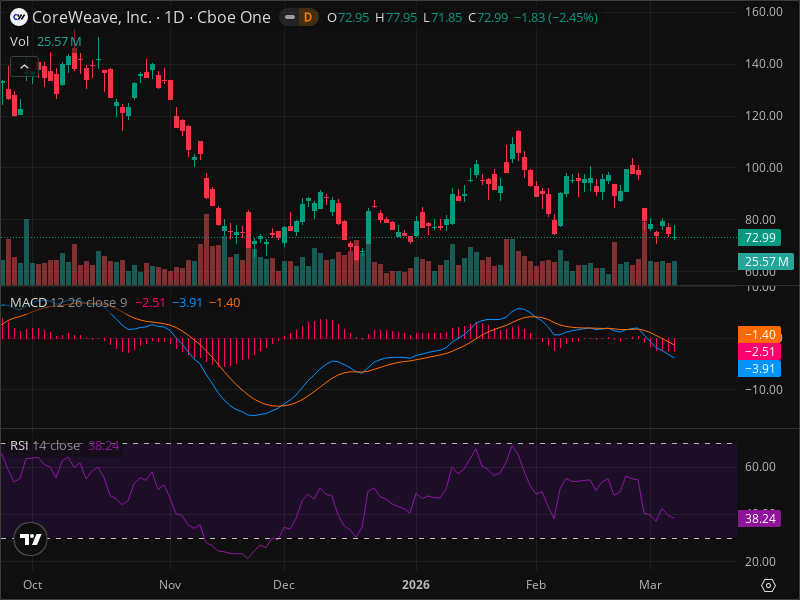Collapse the indicator legend with chevron button
Screen dimensions: 800x600
tap(24, 66)
